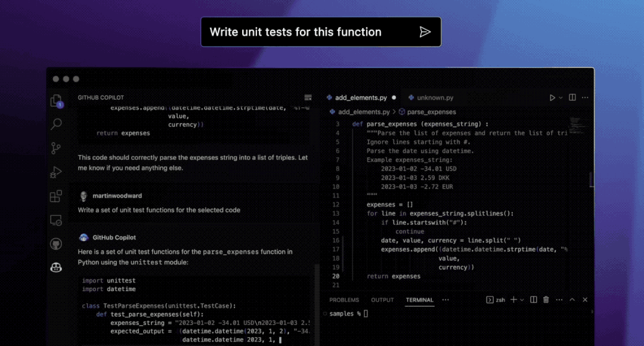Image resolution: width=644 pixels, height=346 pixels.
Task: Click the 'GITHUB COPILOT' panel title
Action: click(x=101, y=98)
